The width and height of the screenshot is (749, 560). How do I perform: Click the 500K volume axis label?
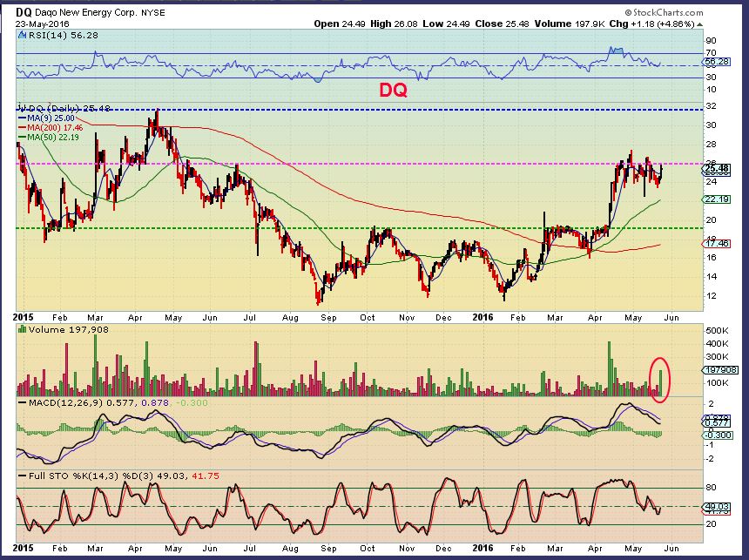tap(717, 330)
